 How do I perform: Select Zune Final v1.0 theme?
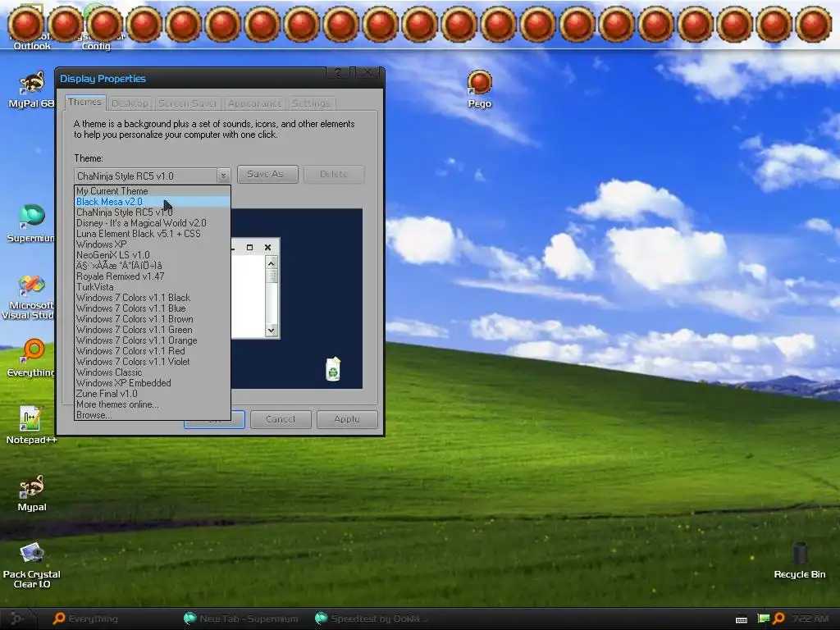click(x=152, y=394)
